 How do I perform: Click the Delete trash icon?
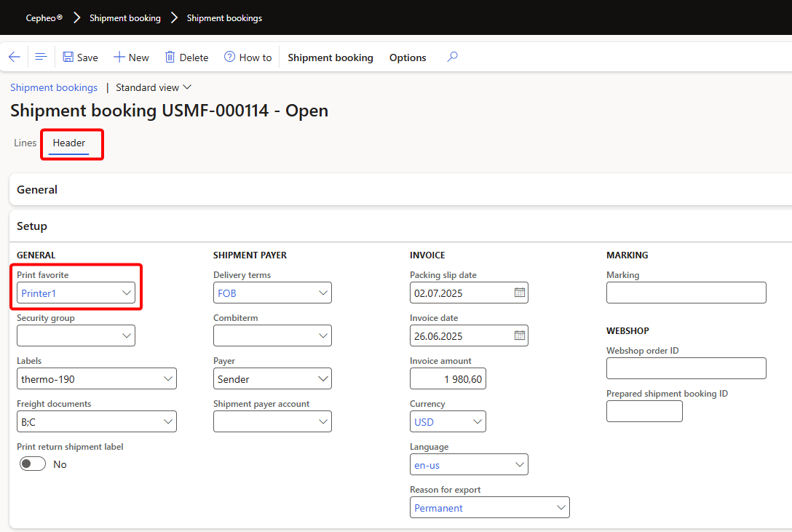[x=170, y=57]
